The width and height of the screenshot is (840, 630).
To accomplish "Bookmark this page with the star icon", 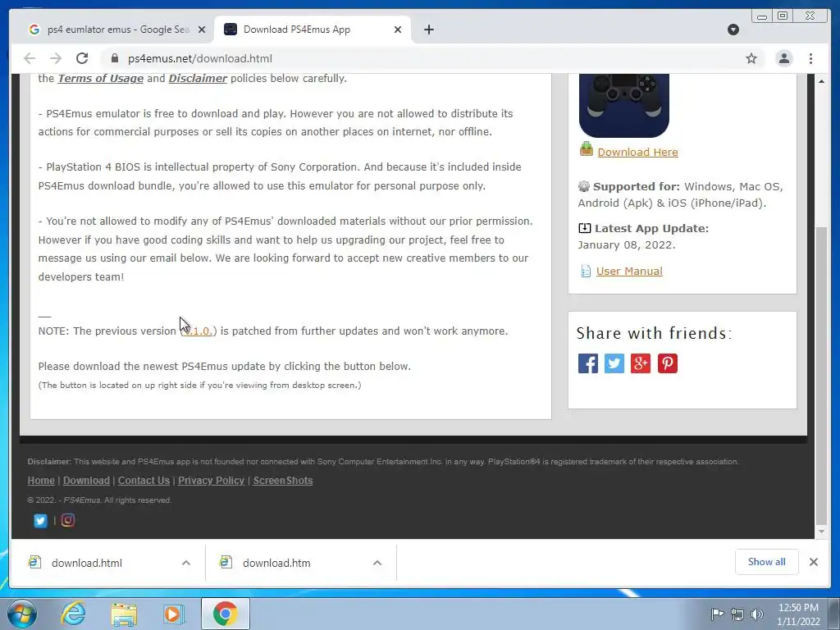I will tap(751, 58).
